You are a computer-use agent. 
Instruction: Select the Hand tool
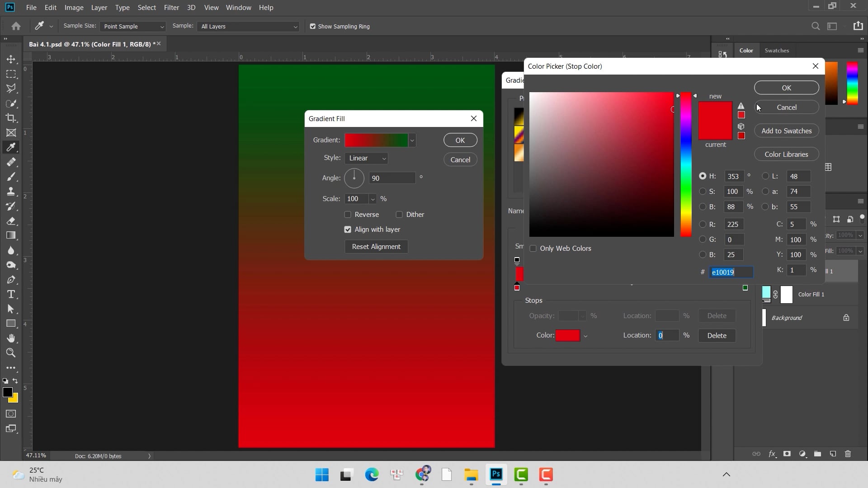click(11, 338)
